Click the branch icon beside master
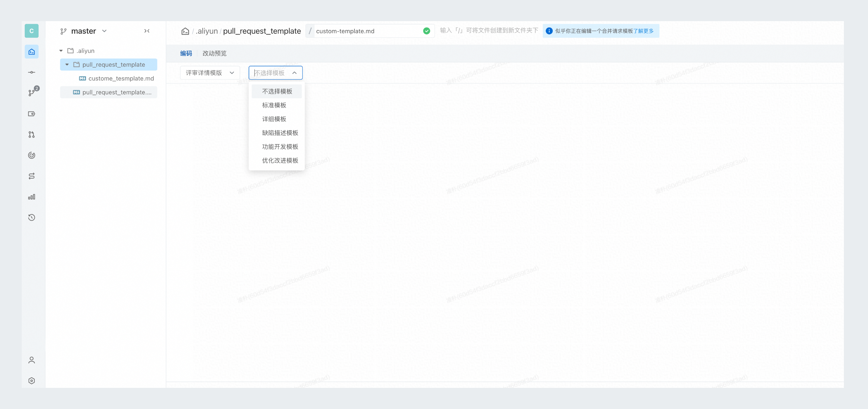 pyautogui.click(x=63, y=31)
